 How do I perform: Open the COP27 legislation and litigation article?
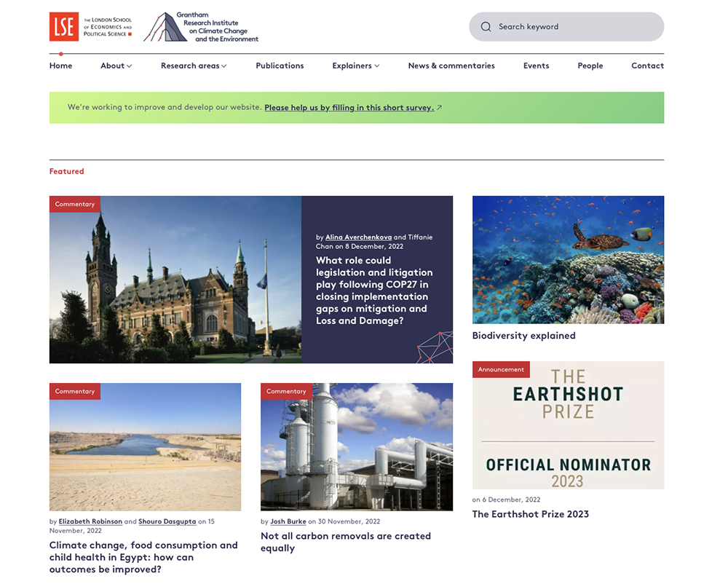pos(373,291)
